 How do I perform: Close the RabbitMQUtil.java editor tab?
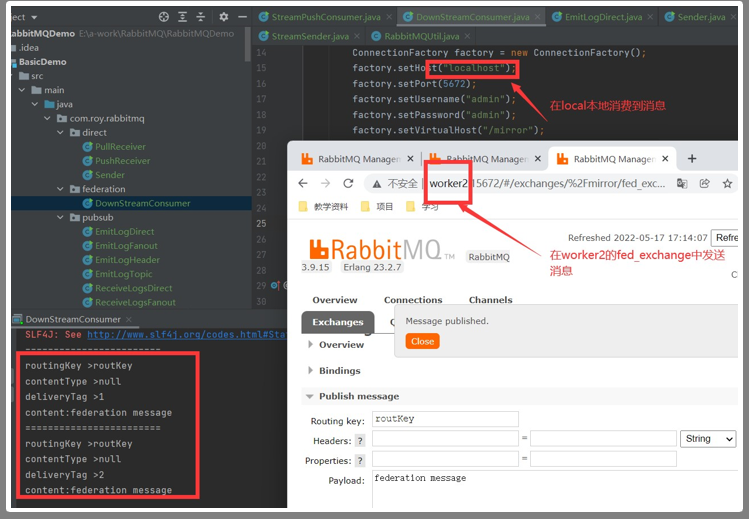click(x=467, y=36)
